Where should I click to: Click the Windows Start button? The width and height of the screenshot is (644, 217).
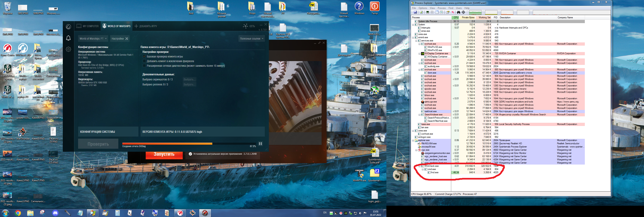[5, 213]
